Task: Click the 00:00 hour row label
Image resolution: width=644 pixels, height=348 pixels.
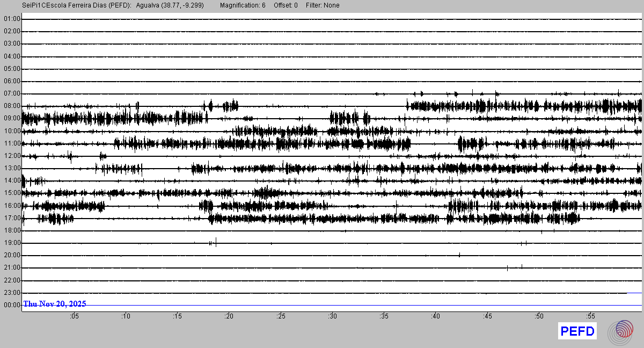Action: [x=12, y=305]
